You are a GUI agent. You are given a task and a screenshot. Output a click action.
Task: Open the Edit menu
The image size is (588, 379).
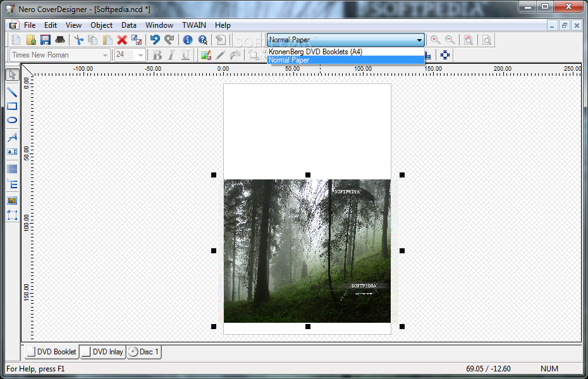[50, 25]
